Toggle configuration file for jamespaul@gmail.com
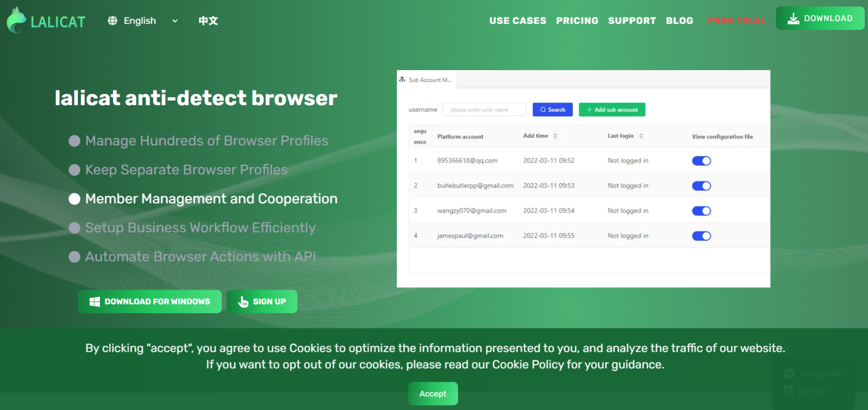This screenshot has height=410, width=868. [701, 236]
